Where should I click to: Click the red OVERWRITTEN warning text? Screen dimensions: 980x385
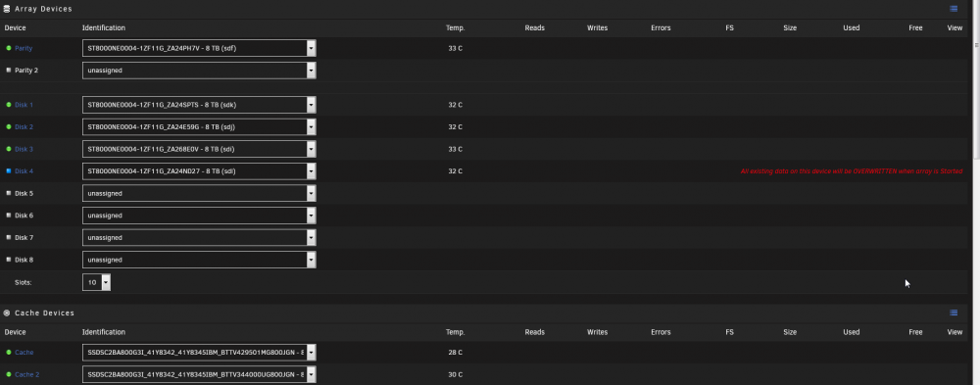[x=852, y=171]
